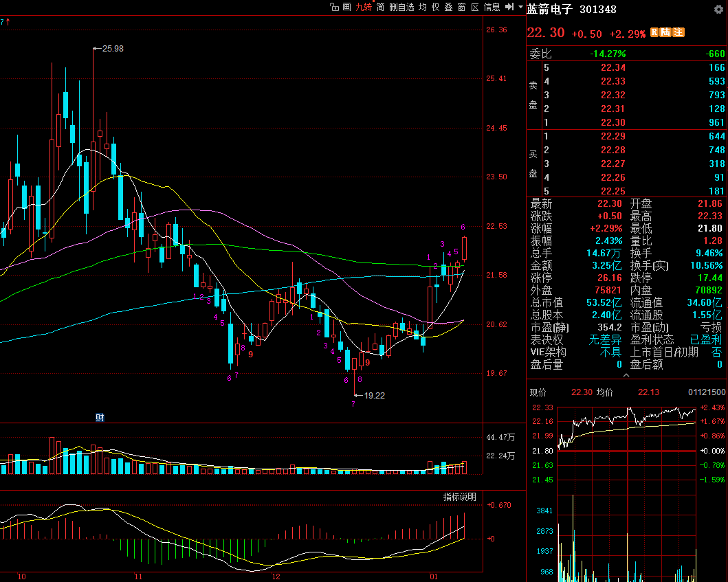
Task: Click the 财 financial marker on chart
Action: tap(100, 417)
